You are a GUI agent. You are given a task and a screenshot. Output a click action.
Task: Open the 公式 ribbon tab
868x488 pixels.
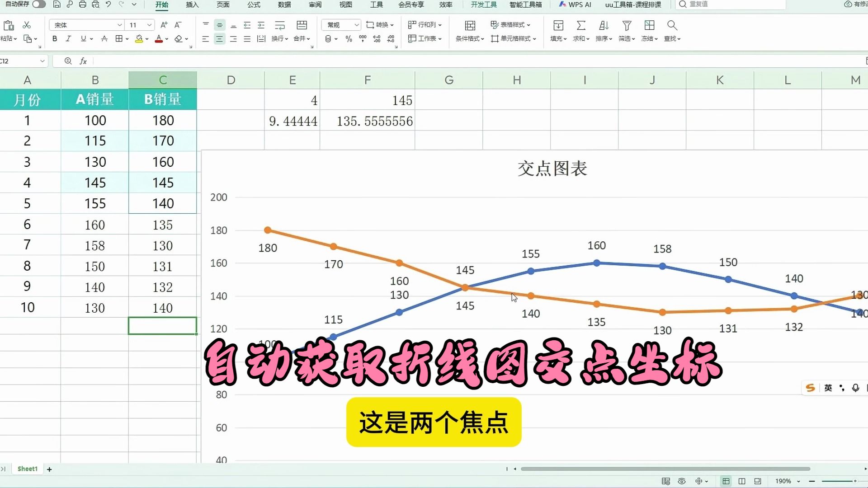(254, 5)
